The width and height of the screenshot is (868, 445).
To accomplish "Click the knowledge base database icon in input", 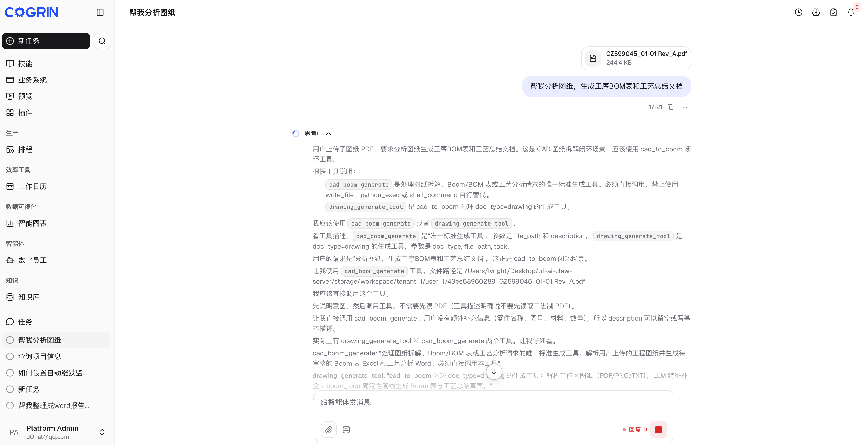I will [x=346, y=429].
